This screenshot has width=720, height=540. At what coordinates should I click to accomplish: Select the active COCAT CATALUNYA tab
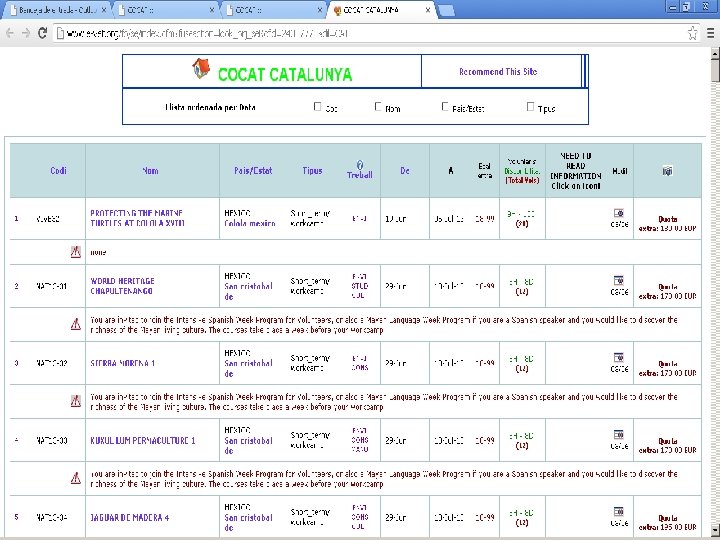[381, 10]
